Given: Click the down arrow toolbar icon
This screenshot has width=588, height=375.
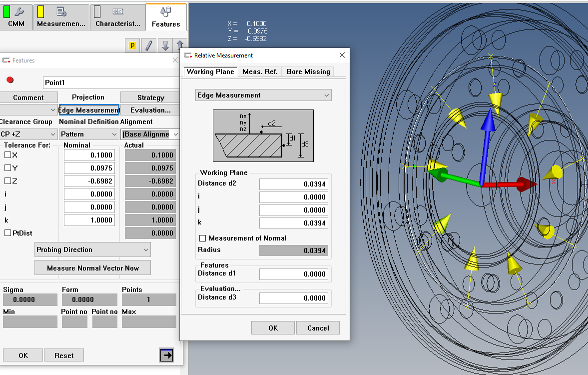Looking at the screenshot, I should point(165,45).
